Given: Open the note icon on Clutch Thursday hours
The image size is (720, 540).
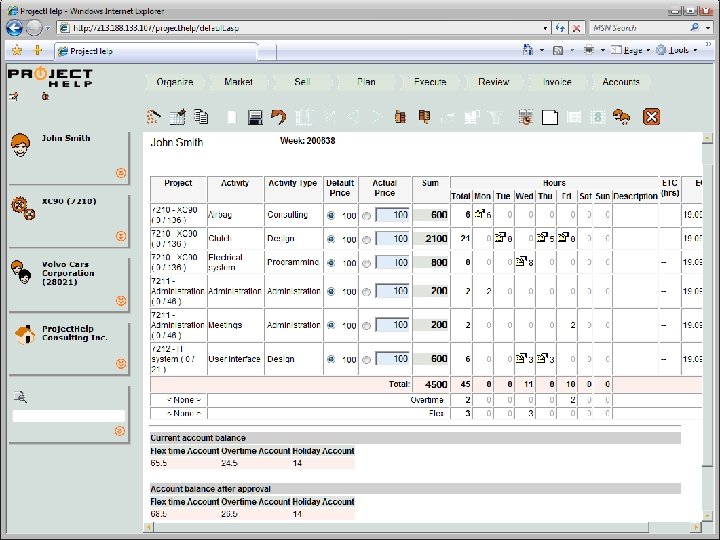Looking at the screenshot, I should [x=542, y=237].
